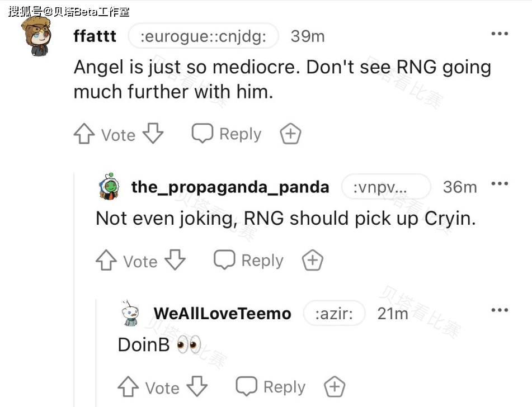Award the_propaganda_panda's comment with plus icon

[313, 260]
